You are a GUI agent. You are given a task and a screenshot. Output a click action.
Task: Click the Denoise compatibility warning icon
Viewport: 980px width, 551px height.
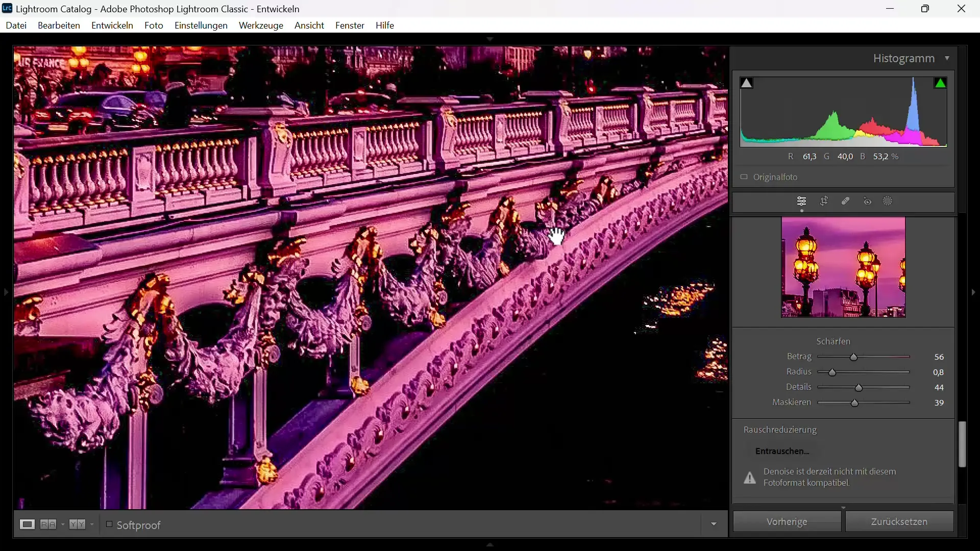[x=749, y=478]
